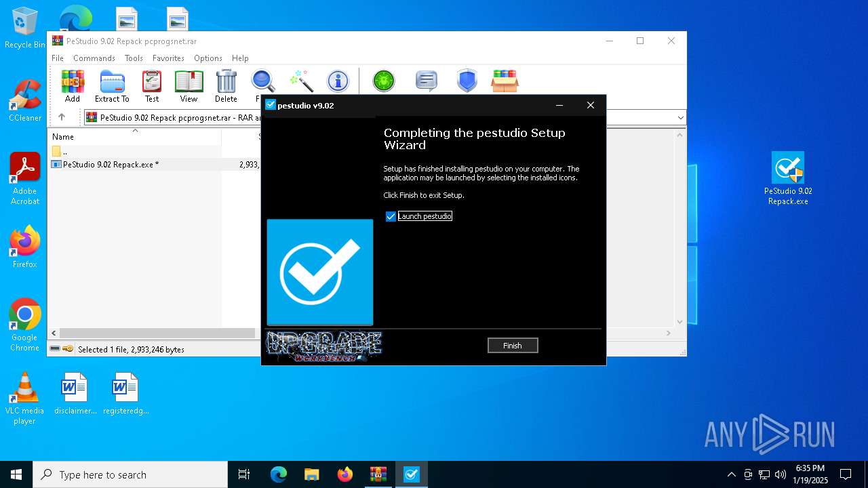Click the WinRAR horizontal scrollbar thumb

coord(157,333)
